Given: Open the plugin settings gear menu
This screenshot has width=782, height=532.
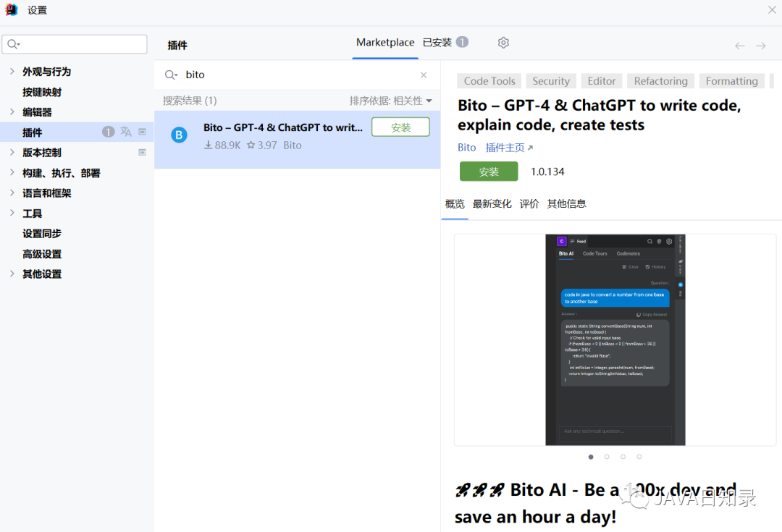Looking at the screenshot, I should click(503, 43).
